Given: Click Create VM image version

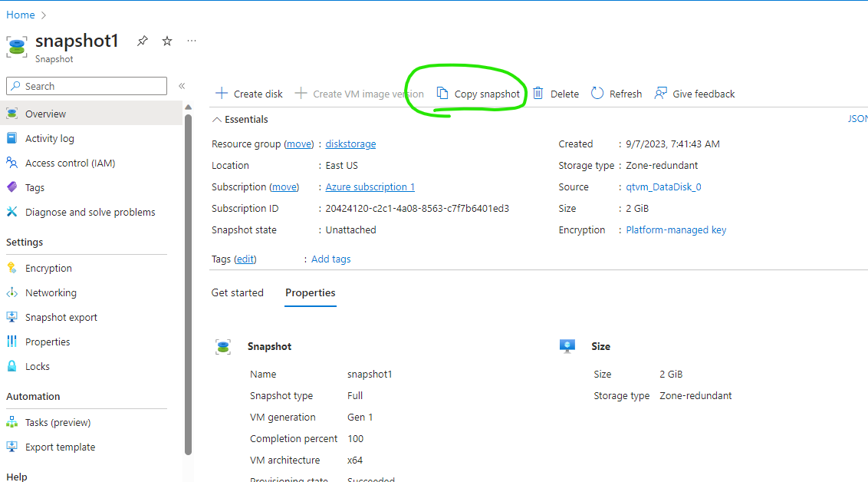Looking at the screenshot, I should tap(360, 94).
